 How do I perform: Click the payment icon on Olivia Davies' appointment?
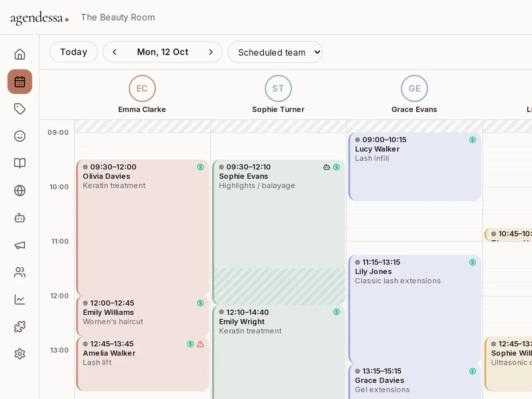tap(200, 167)
